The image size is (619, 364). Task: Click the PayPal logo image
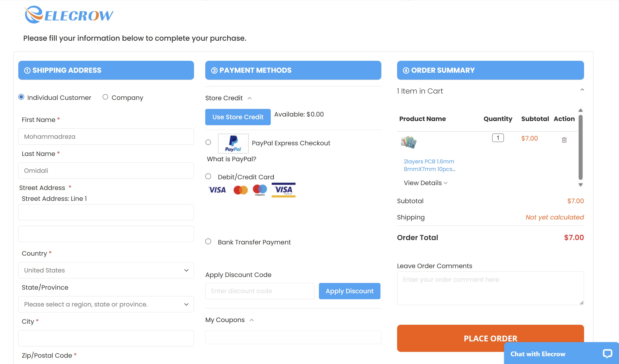point(233,144)
